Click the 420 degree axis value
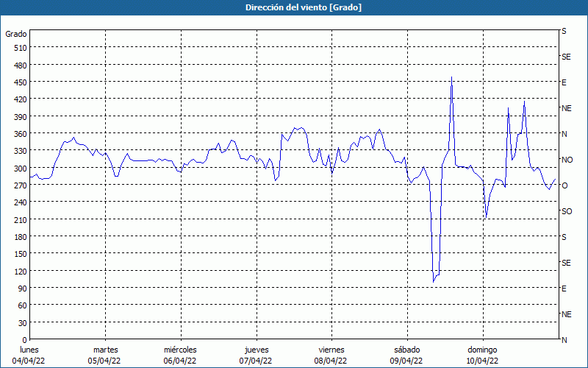 21,99
